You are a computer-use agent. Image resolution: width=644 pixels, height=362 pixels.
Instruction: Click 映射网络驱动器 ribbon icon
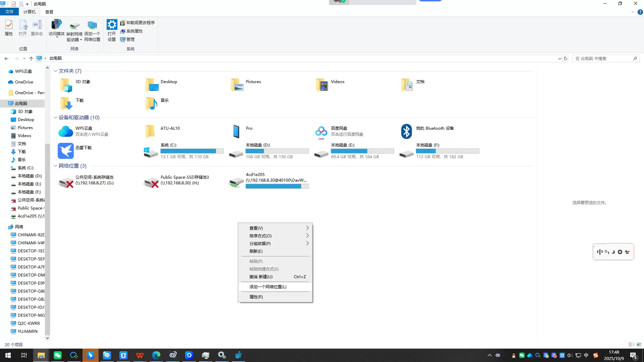pyautogui.click(x=74, y=26)
